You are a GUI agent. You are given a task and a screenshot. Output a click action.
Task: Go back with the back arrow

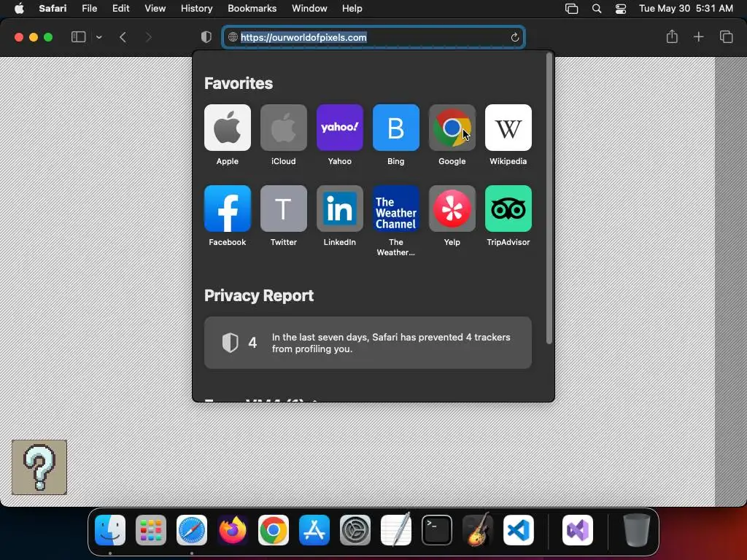click(123, 37)
